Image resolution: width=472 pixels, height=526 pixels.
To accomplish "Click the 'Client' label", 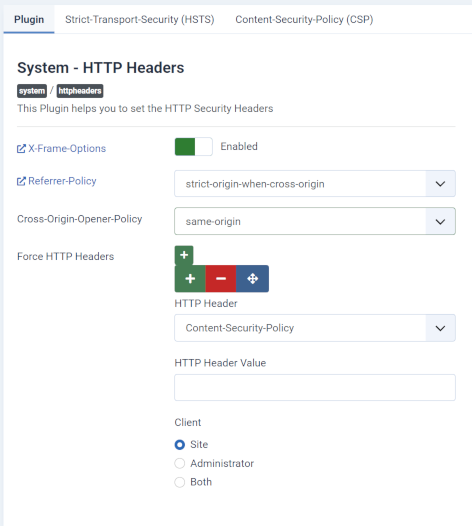I will pyautogui.click(x=188, y=422).
